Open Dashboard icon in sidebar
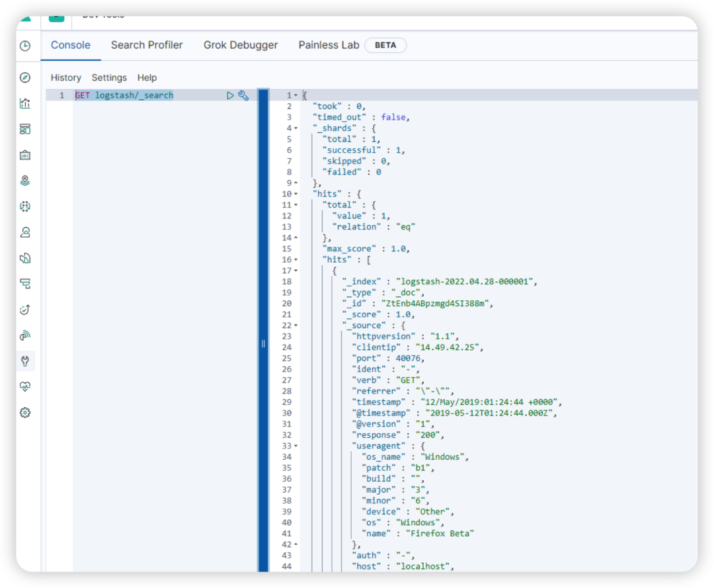The height and width of the screenshot is (588, 714). (26, 130)
